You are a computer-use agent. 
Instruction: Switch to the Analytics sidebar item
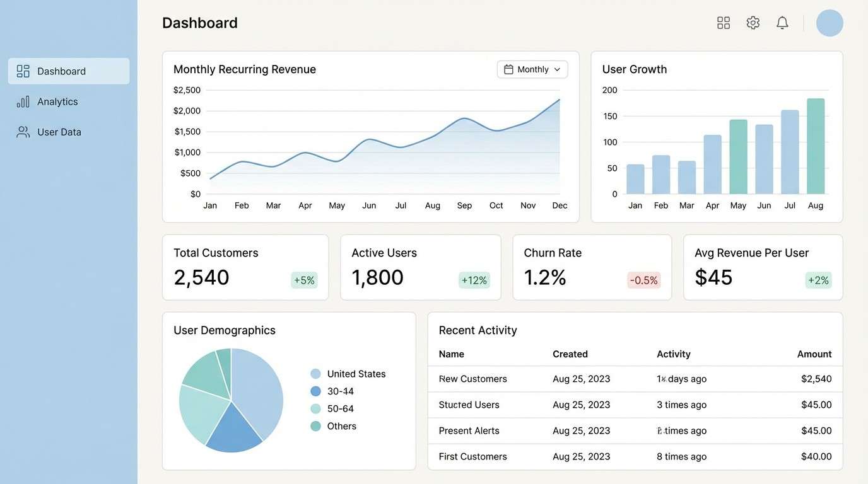(57, 101)
